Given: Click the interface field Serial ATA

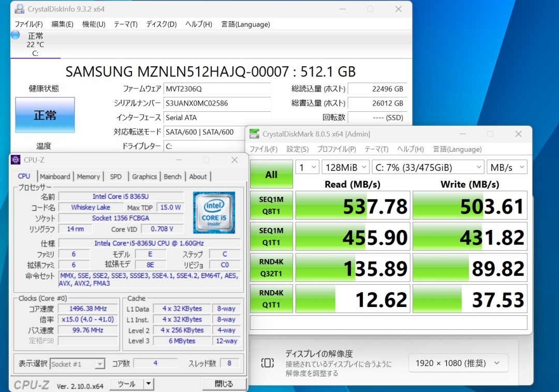Looking at the screenshot, I should [x=217, y=118].
